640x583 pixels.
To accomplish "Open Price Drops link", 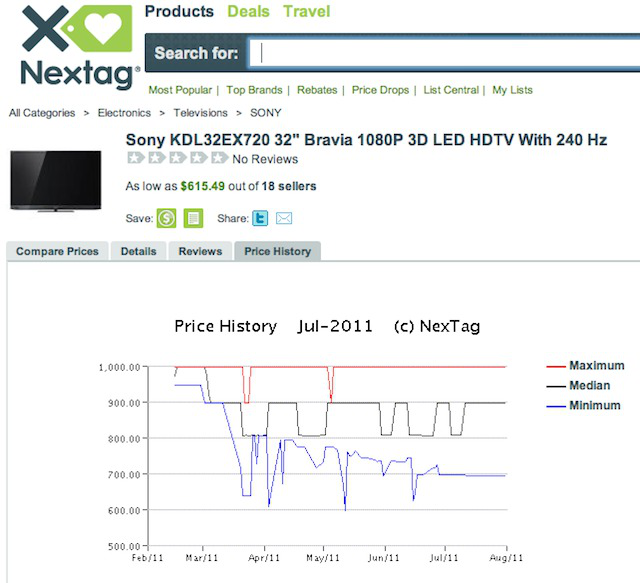I will click(380, 90).
